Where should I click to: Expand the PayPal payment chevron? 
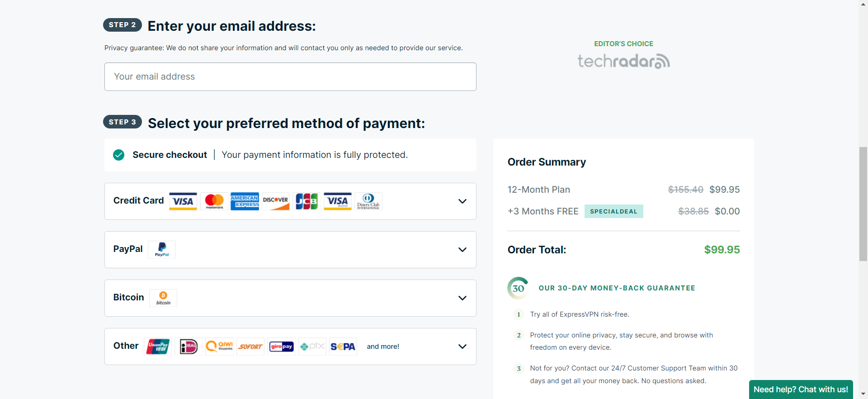(x=462, y=250)
